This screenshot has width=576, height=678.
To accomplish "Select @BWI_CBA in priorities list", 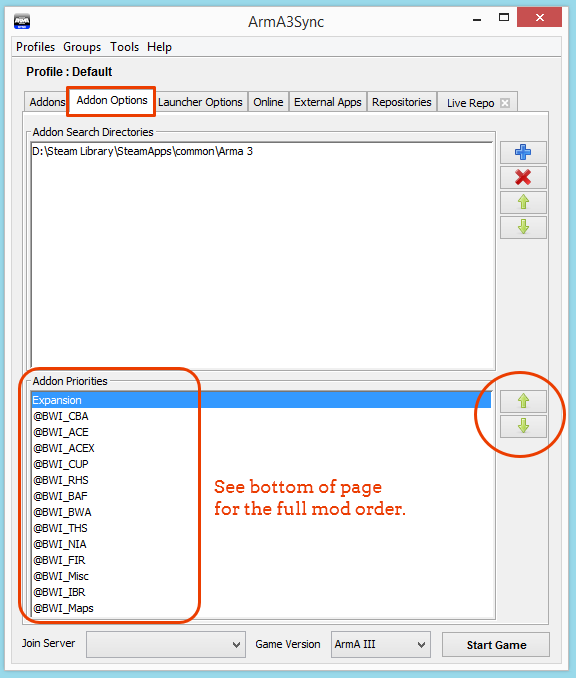I will coord(261,416).
